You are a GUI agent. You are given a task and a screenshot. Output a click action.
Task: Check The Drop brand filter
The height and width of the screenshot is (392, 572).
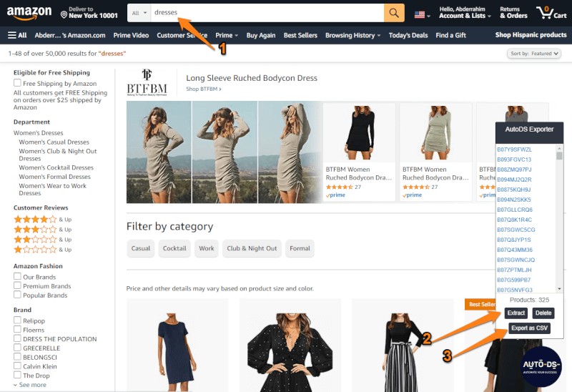pyautogui.click(x=17, y=375)
